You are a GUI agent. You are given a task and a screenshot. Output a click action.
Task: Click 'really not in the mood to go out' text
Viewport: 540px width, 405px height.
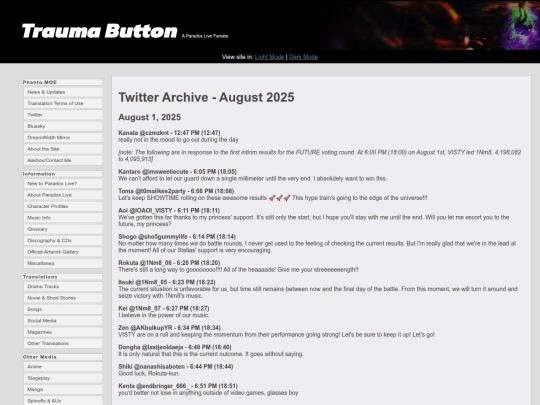tap(178, 140)
